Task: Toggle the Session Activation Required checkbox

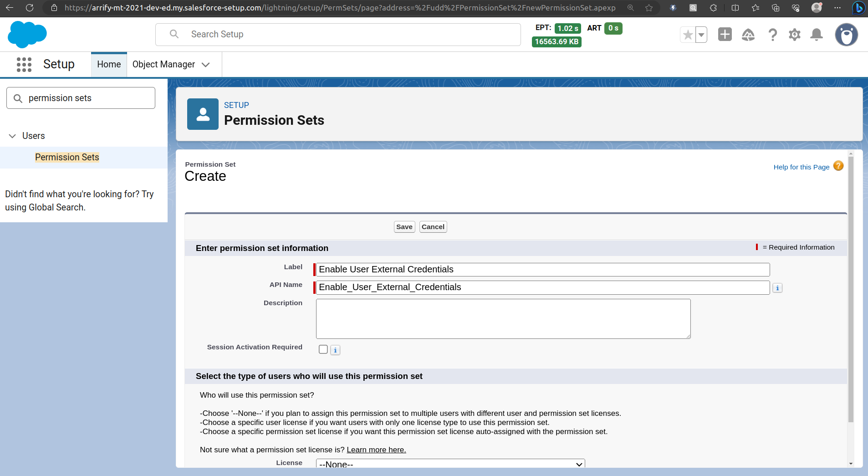Action: (323, 349)
